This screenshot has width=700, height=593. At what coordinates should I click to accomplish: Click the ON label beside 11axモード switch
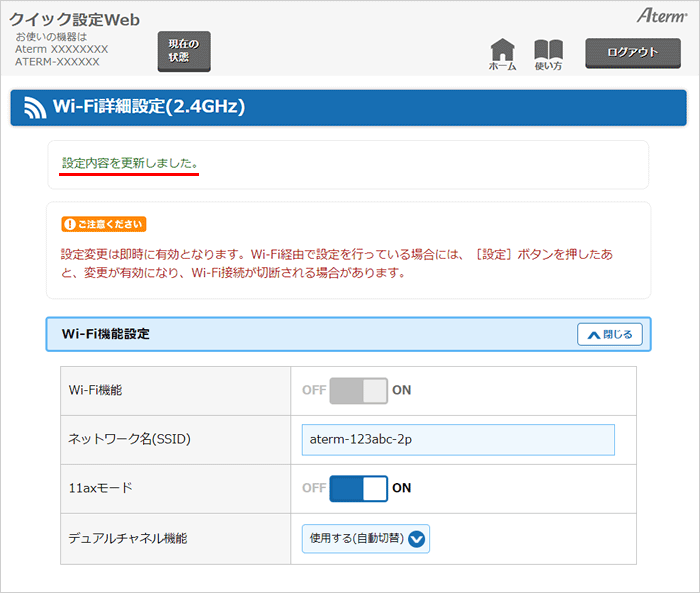tap(402, 488)
